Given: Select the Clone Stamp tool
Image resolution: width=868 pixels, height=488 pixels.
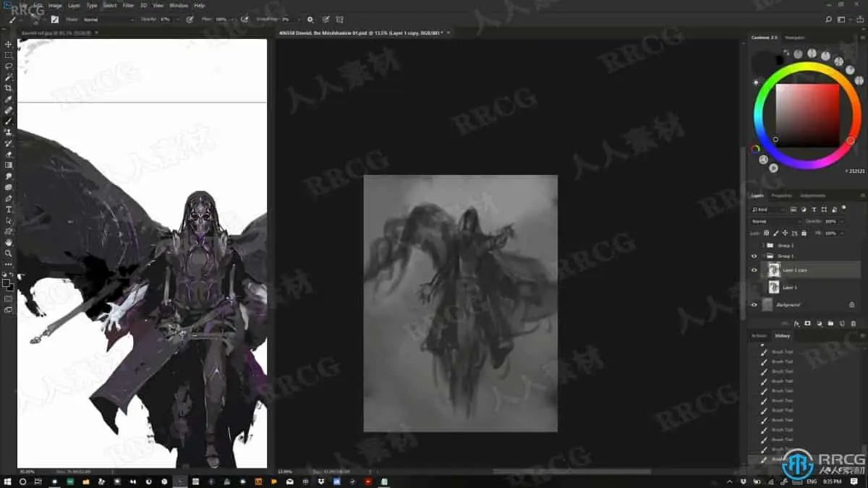Looking at the screenshot, I should [9, 132].
